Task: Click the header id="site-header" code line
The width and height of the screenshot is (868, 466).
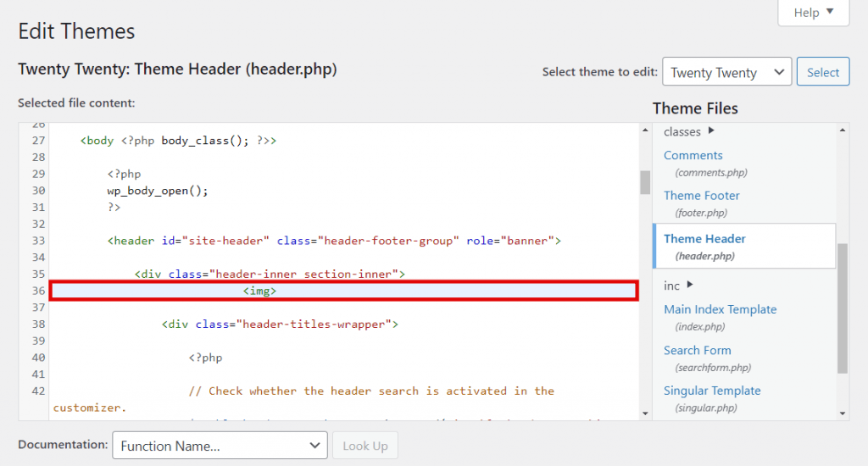Action: point(334,241)
